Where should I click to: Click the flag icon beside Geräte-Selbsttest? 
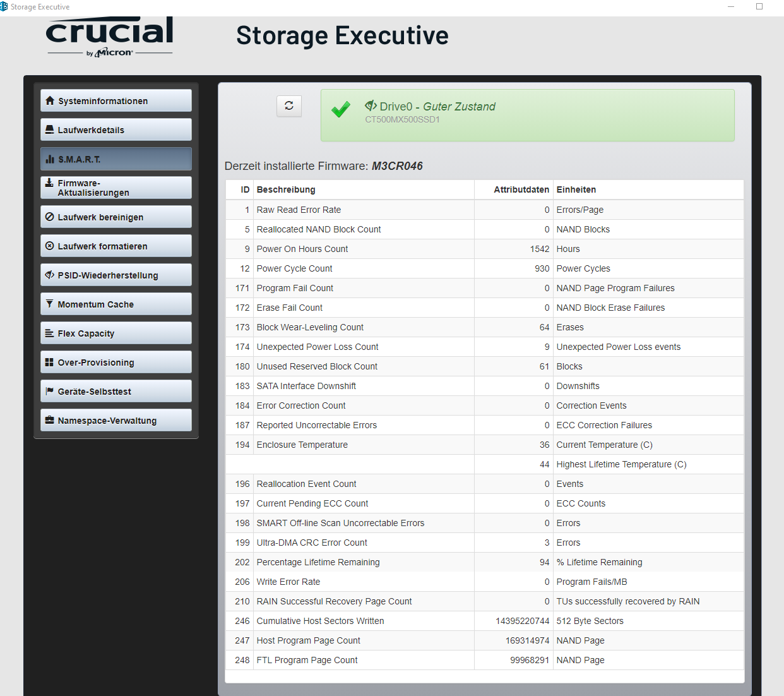50,391
